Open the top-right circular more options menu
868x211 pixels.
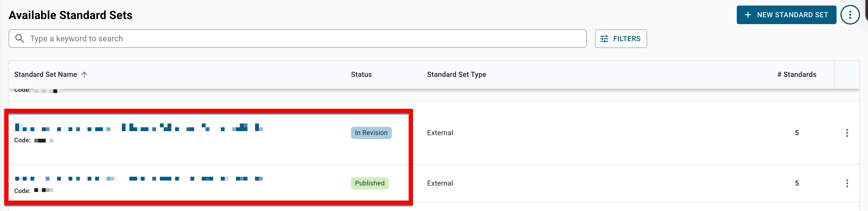point(850,15)
